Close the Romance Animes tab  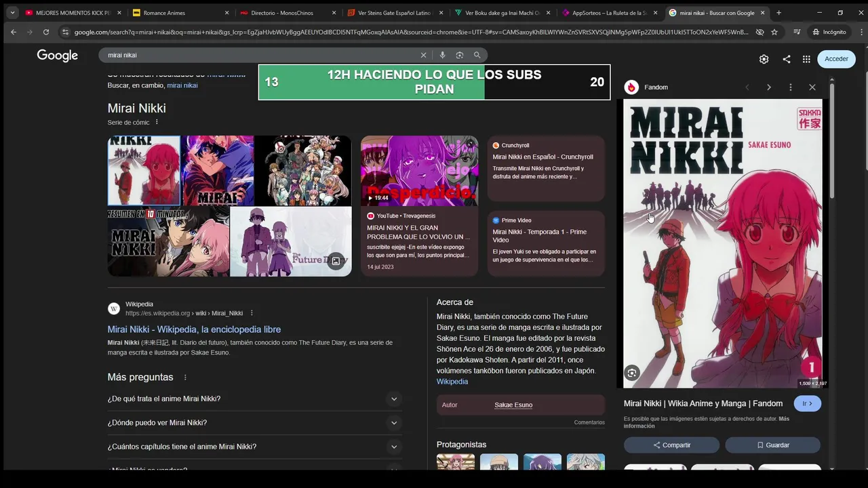click(226, 12)
